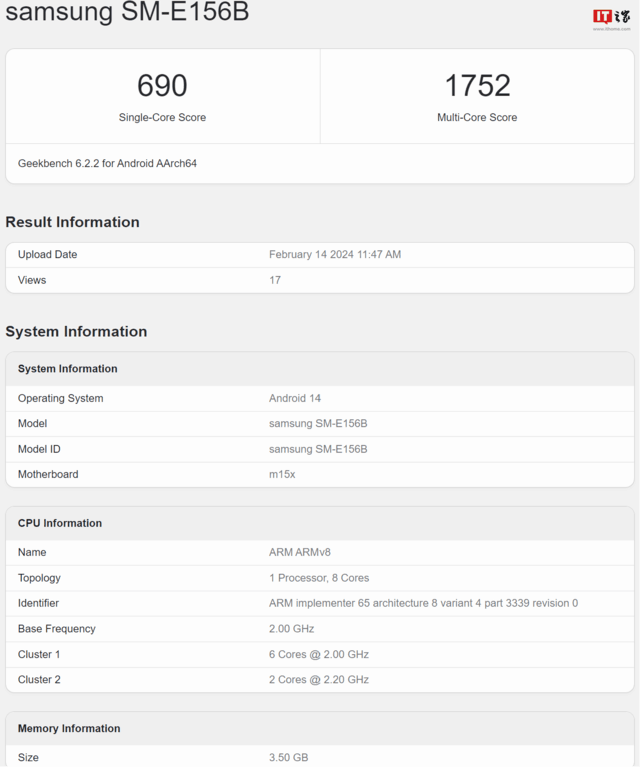Select the 690 Single-Core Score value

click(162, 85)
